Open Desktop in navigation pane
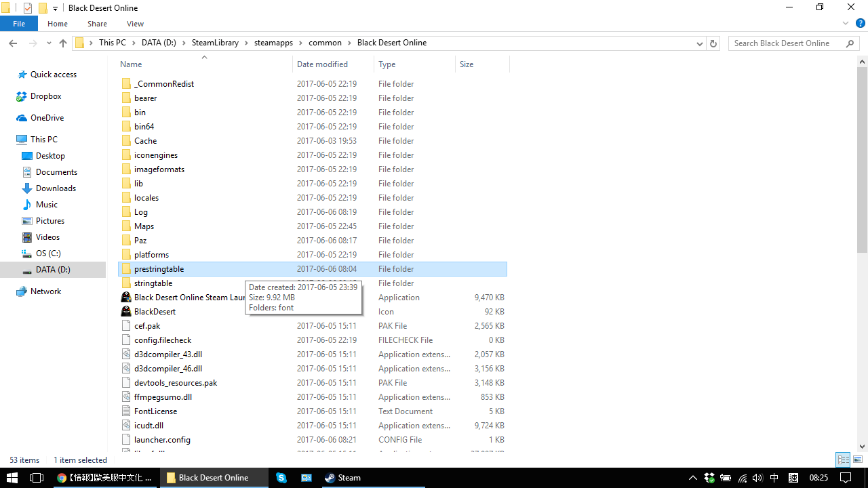This screenshot has width=868, height=488. 44,156
